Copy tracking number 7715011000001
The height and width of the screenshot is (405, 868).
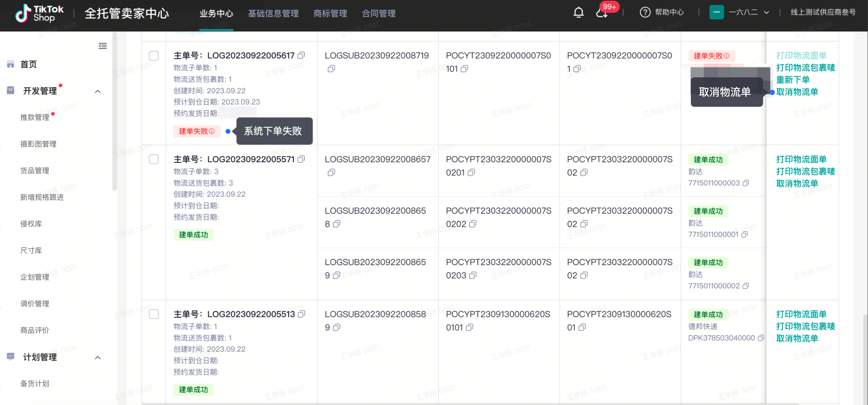(x=744, y=234)
